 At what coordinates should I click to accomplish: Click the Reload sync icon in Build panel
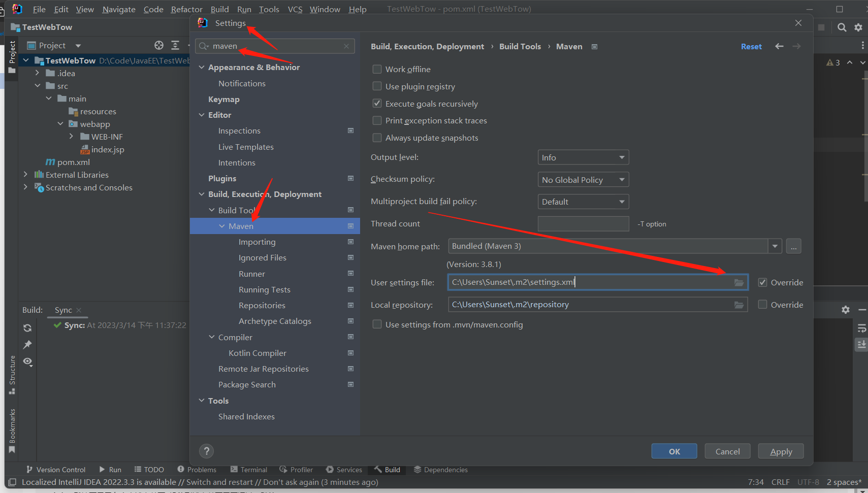[x=27, y=328]
